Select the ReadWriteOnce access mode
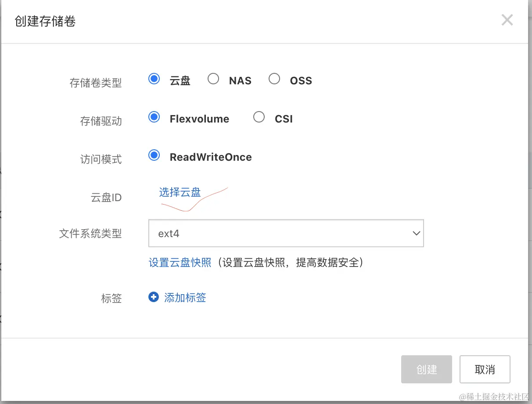 point(154,155)
